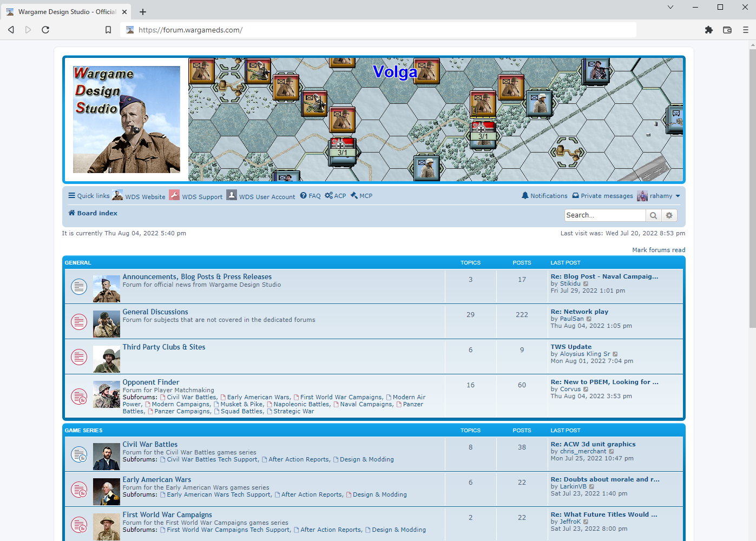Open Squad Battles subforum under Opponent Finder
The width and height of the screenshot is (756, 541).
tap(241, 411)
